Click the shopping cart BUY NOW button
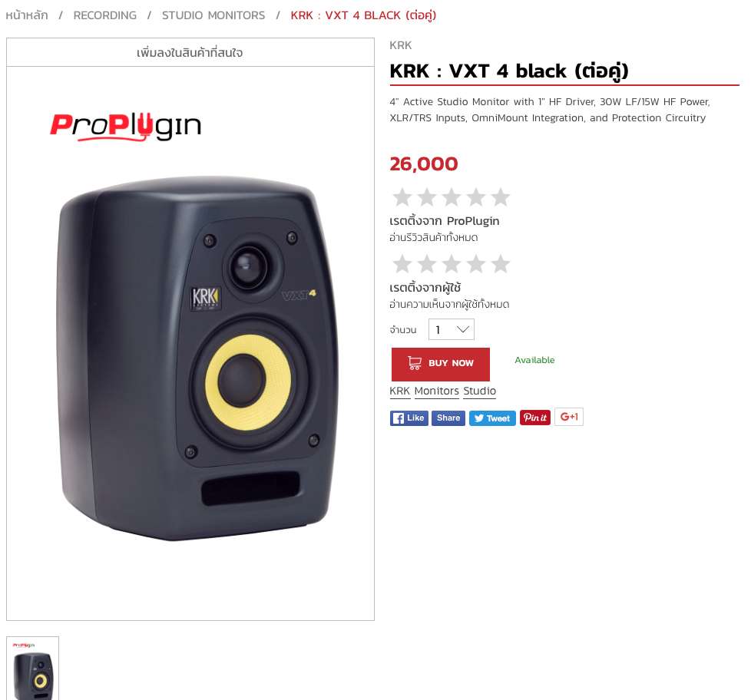 pyautogui.click(x=441, y=364)
